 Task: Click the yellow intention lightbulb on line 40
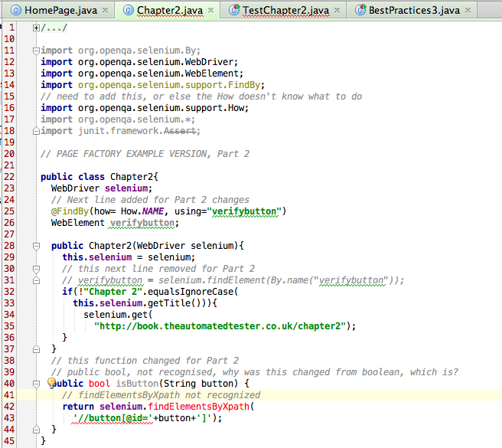pos(51,383)
